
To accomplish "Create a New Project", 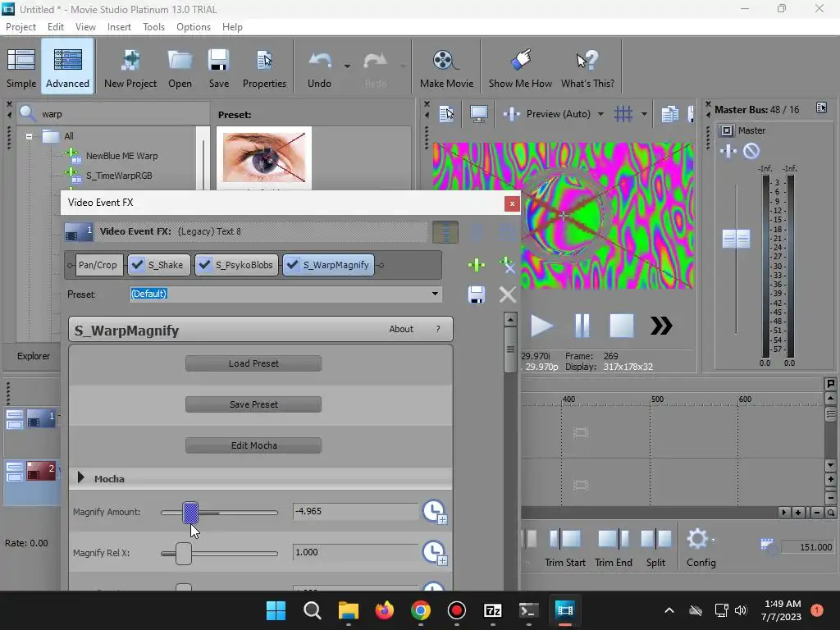I will (130, 68).
